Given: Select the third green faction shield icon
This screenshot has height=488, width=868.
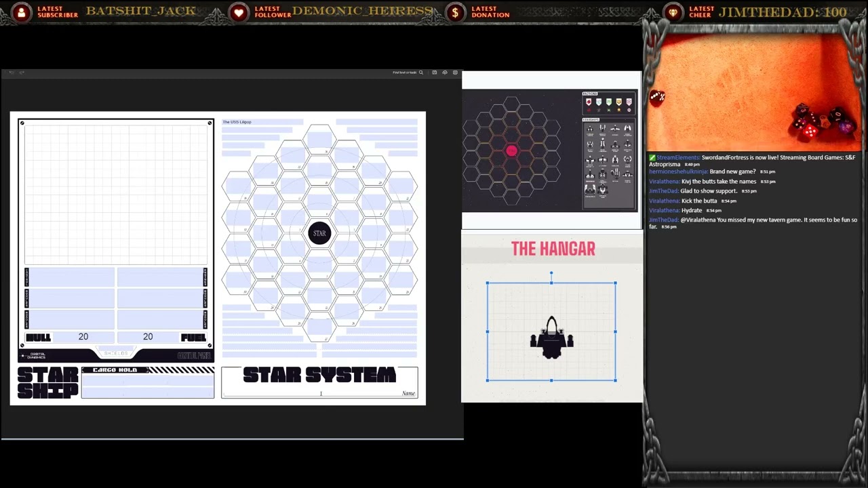Looking at the screenshot, I should 609,102.
